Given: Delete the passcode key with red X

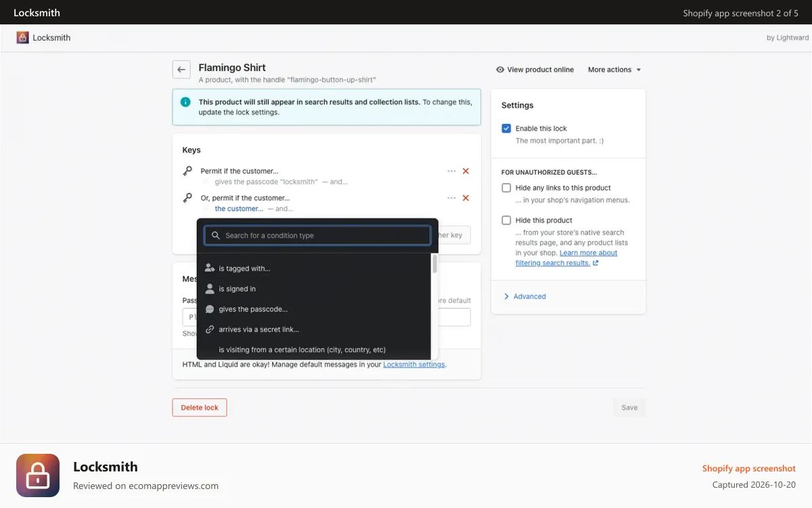Looking at the screenshot, I should tap(466, 171).
